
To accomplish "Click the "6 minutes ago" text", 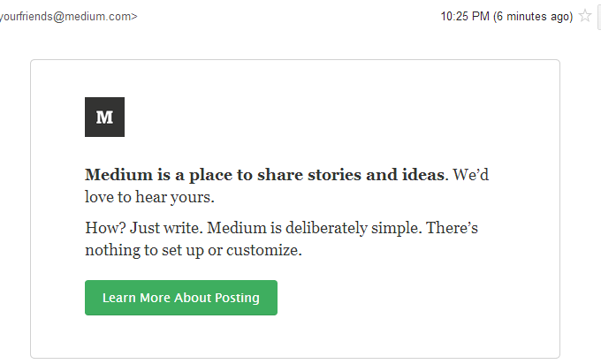I will [x=533, y=16].
